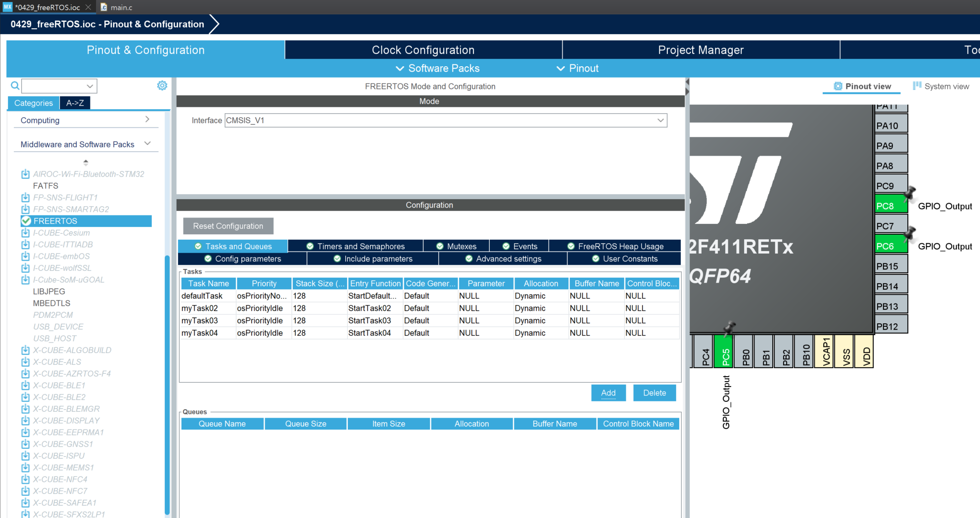Click the download icon beside FP-SNS-SMARTAG2
Screen dimensions: 980x518
point(25,209)
